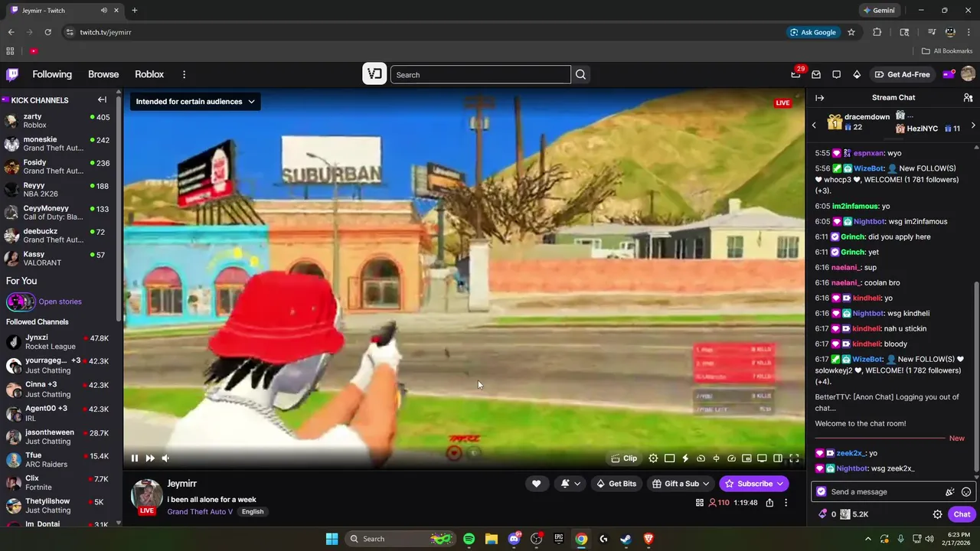Open the Following tab

click(x=52, y=74)
